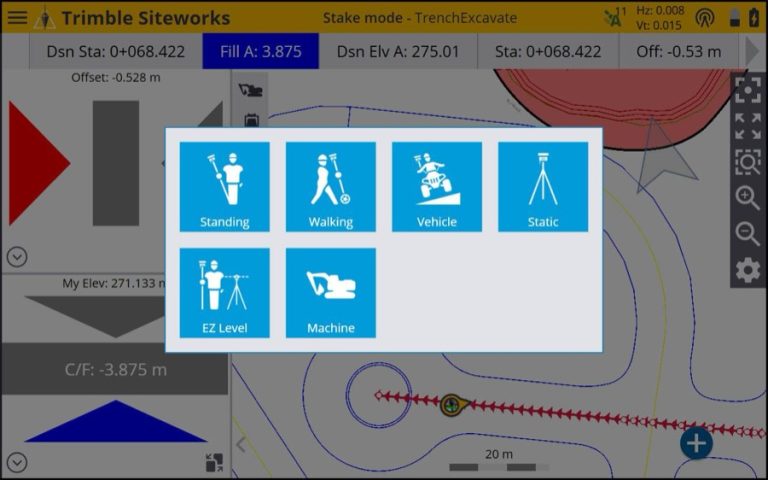The image size is (768, 480).
Task: Select the Walking measurement mode
Action: (x=331, y=187)
